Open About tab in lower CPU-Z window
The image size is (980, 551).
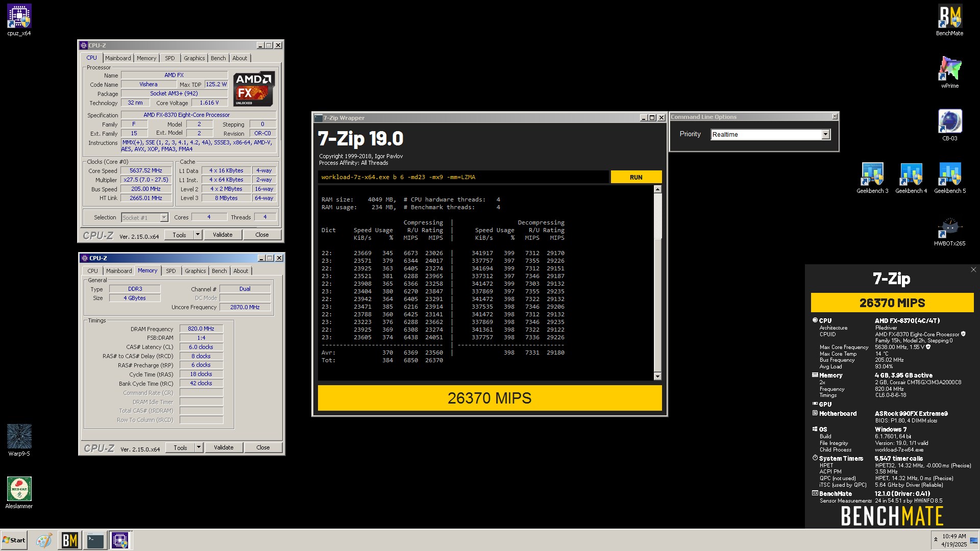[x=241, y=271]
